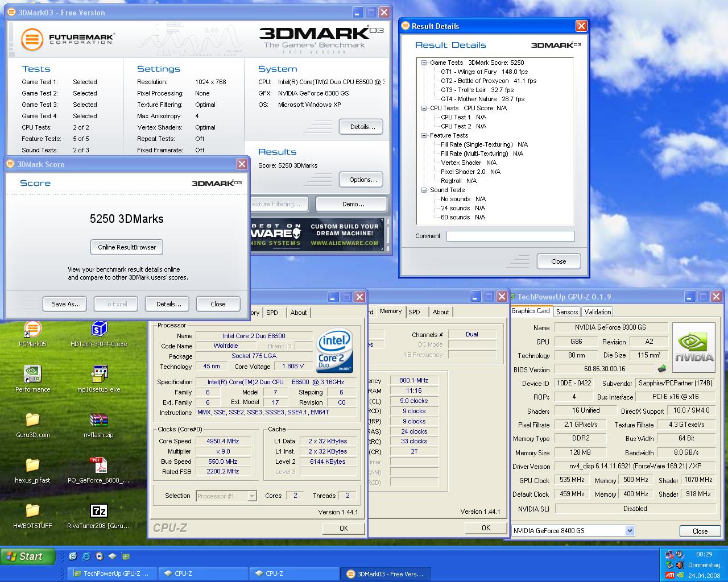Open system Details in 3DMark03
The image size is (728, 582).
click(x=361, y=127)
